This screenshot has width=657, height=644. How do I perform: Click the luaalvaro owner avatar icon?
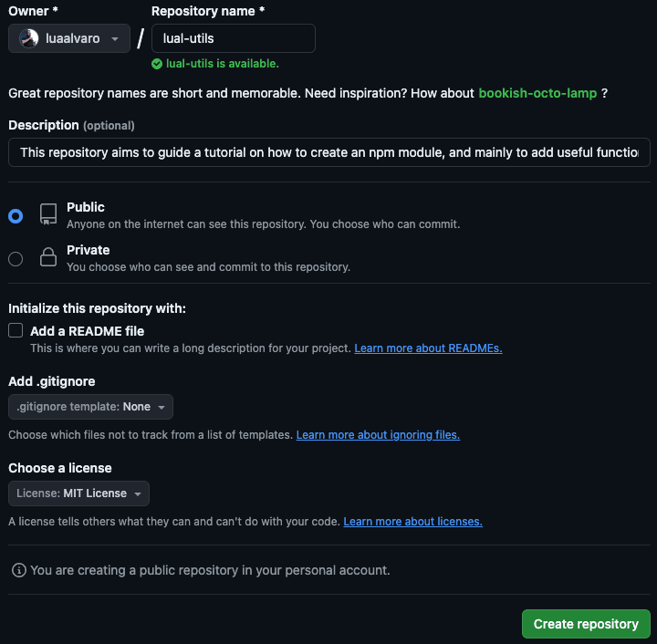[29, 38]
